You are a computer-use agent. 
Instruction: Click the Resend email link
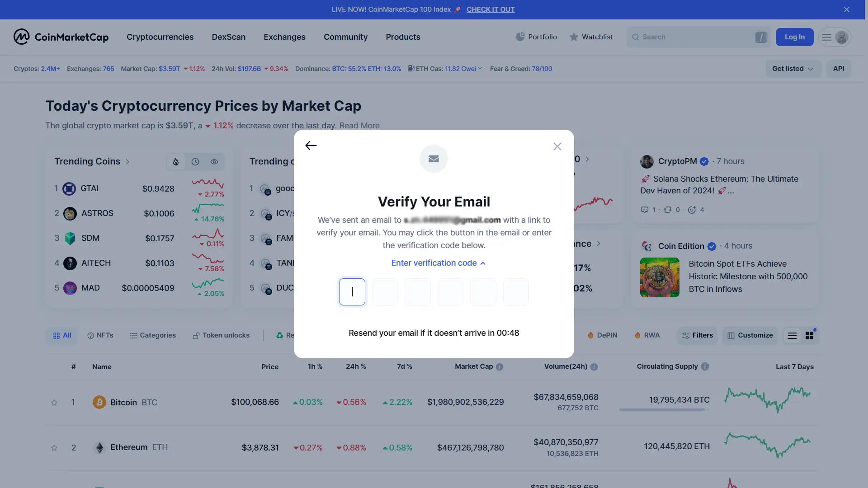coord(434,332)
